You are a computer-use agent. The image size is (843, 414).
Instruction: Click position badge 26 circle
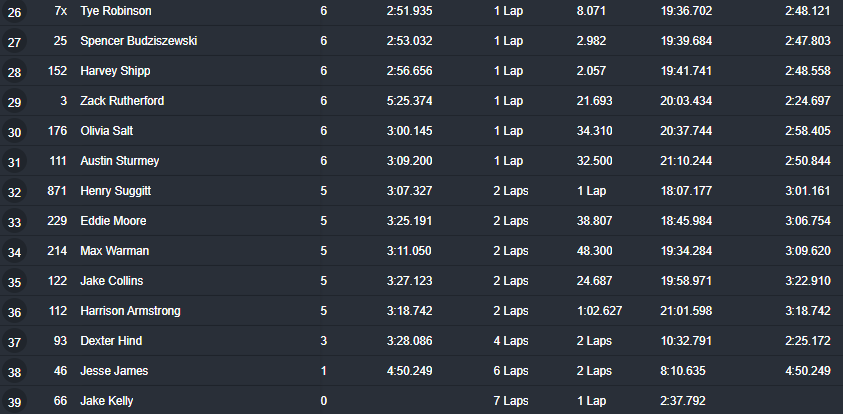tap(14, 12)
